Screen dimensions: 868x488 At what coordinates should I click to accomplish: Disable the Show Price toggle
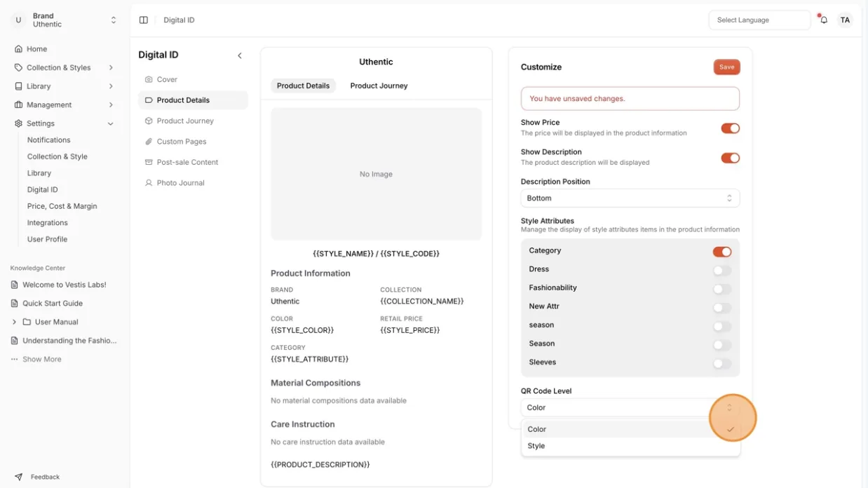click(x=731, y=128)
